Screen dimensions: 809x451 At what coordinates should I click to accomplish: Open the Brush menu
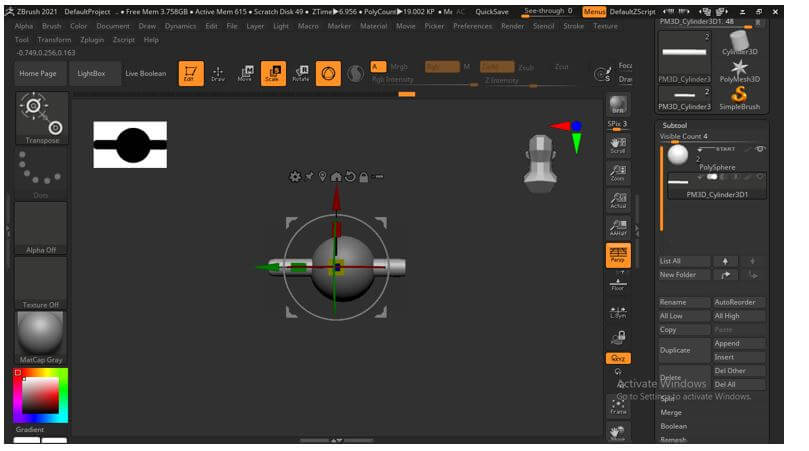pyautogui.click(x=51, y=26)
